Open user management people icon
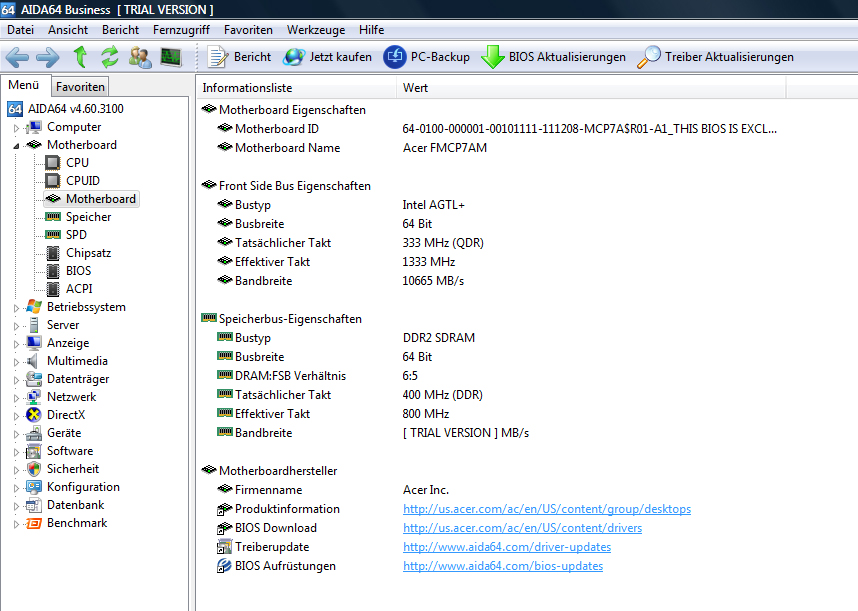Image resolution: width=858 pixels, height=611 pixels. pyautogui.click(x=141, y=57)
